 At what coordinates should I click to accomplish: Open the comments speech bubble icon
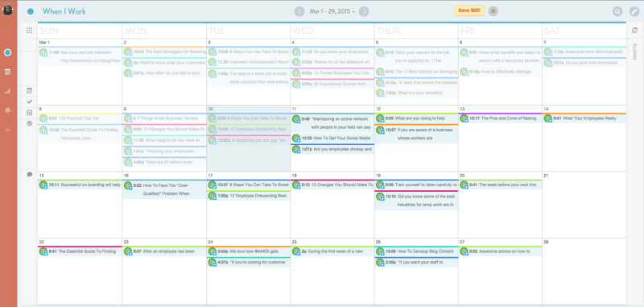pos(30,174)
